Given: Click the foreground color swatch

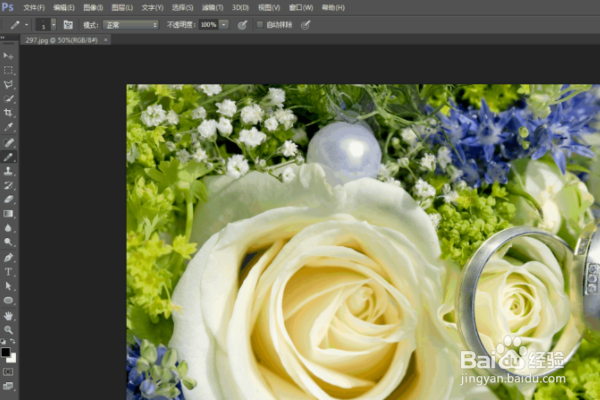Looking at the screenshot, I should coord(5,352).
